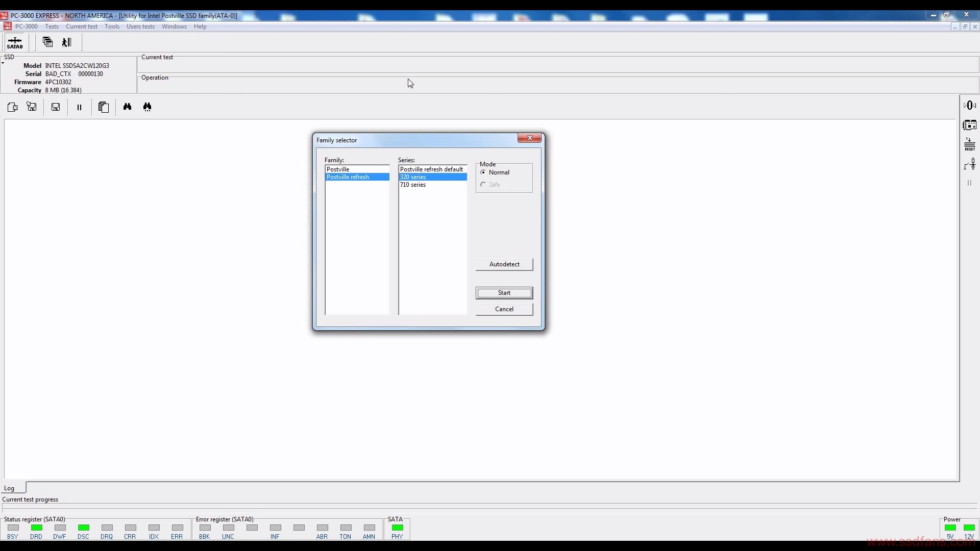The image size is (980, 551).
Task: Click the walking-man icon in the top toolbar
Action: (x=67, y=42)
